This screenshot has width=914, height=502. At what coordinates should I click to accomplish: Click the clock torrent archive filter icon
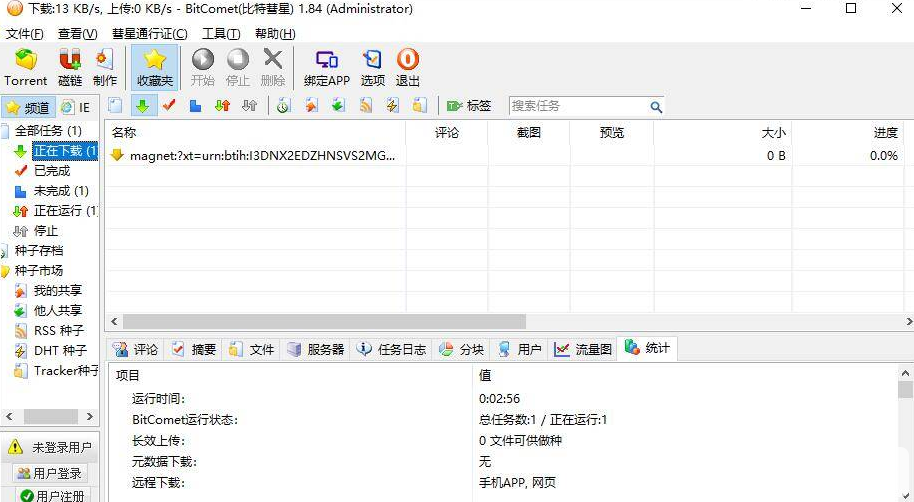coord(284,106)
